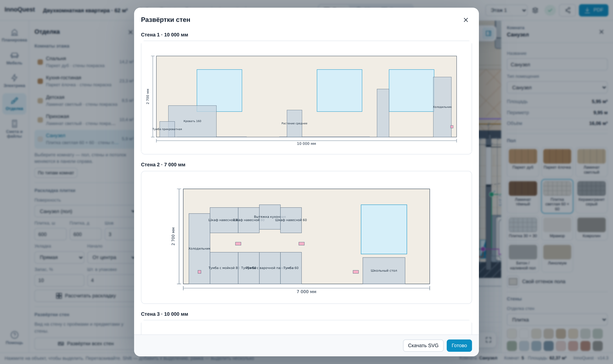Close the Развёртки стен dialog

point(466,20)
